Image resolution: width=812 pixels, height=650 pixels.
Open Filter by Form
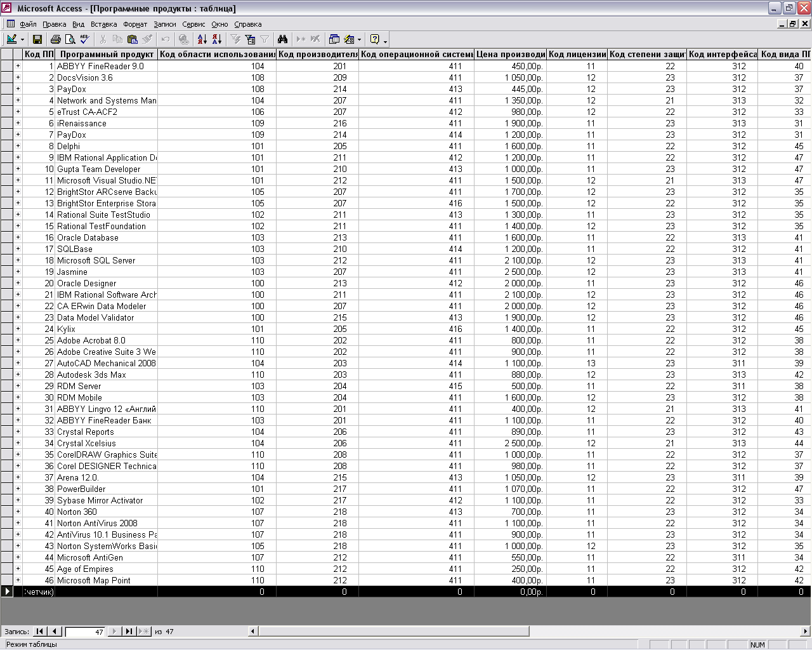(x=250, y=39)
